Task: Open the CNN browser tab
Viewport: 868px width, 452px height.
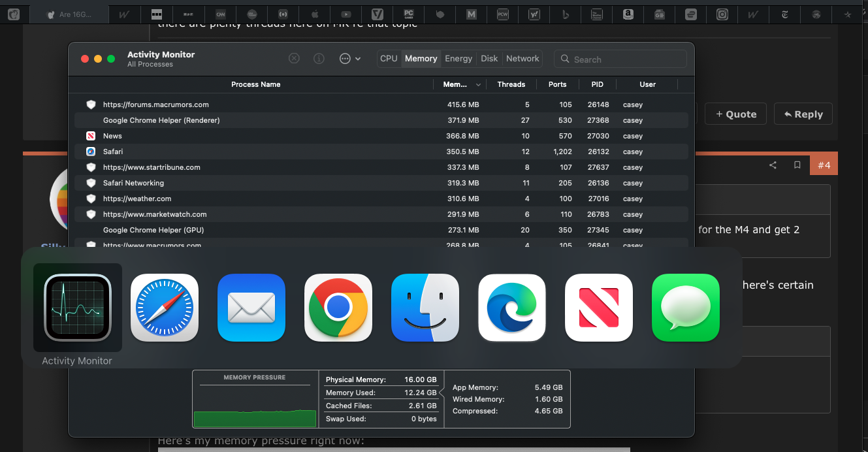Action: [x=220, y=14]
